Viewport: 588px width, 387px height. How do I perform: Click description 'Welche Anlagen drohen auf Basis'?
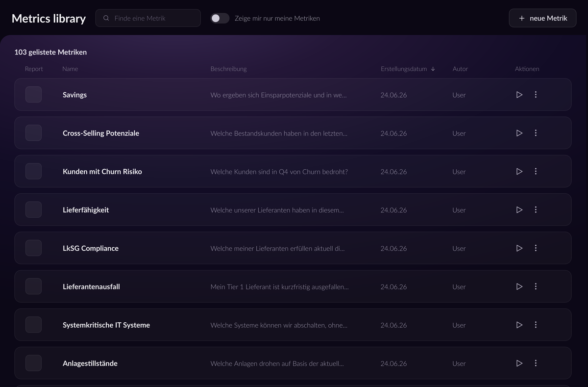coord(277,363)
